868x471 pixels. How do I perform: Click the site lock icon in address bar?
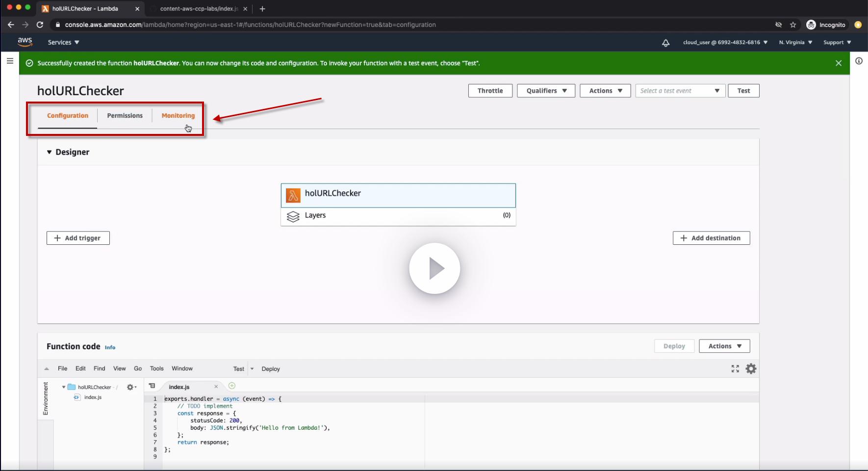[58, 25]
